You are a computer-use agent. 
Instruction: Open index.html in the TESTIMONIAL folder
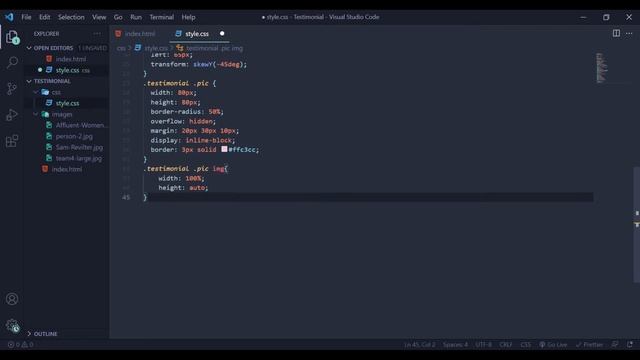pyautogui.click(x=67, y=169)
